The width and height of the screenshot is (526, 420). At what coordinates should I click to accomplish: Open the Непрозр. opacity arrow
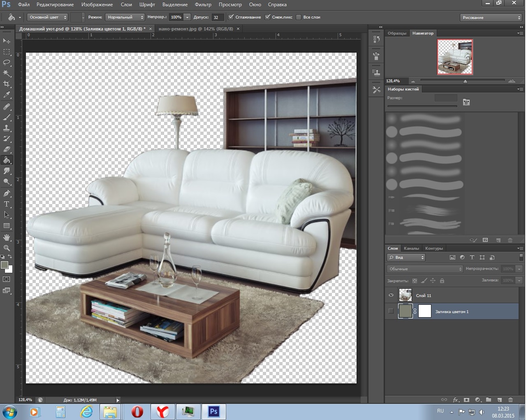(188, 17)
